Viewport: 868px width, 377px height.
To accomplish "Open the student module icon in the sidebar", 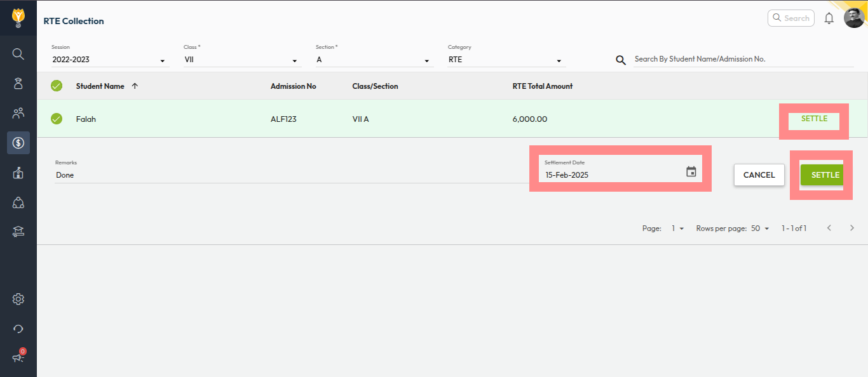I will point(18,83).
